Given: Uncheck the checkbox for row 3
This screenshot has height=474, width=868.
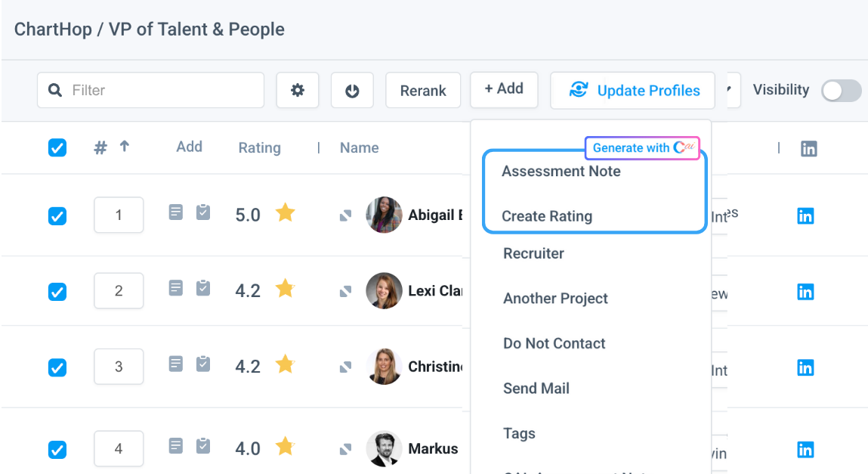Looking at the screenshot, I should (x=57, y=367).
